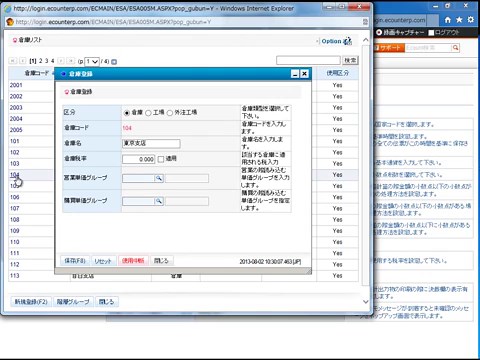
Task: Open warehouse code 2003
Action: 16,108
